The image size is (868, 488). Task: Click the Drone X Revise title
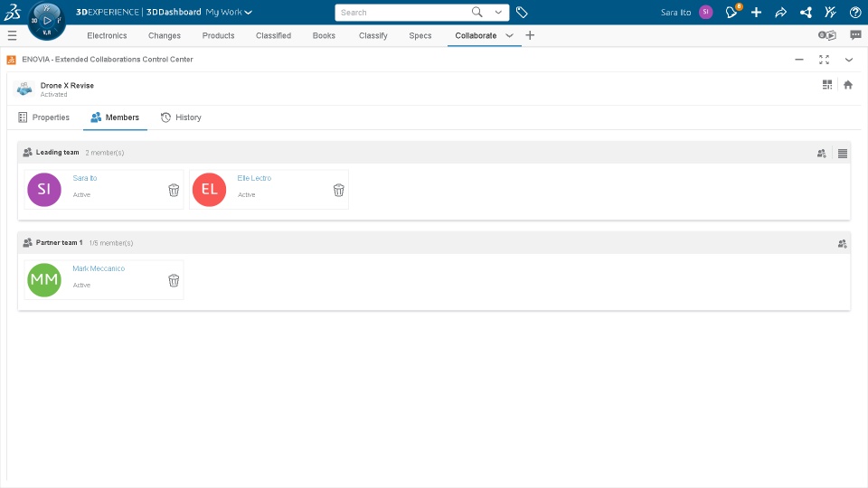67,85
